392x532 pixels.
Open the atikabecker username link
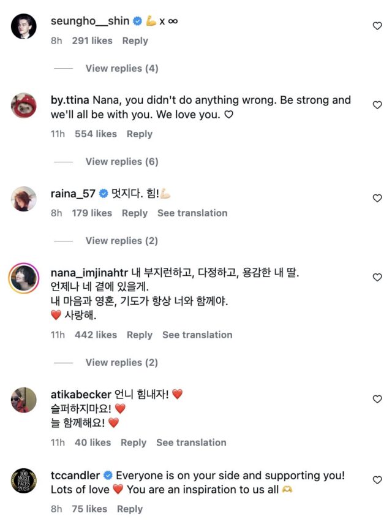[81, 394]
